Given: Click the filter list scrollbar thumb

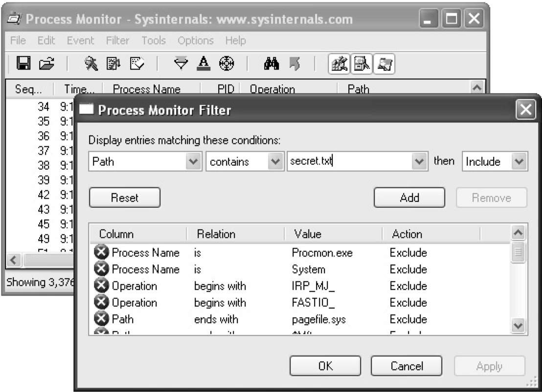Looking at the screenshot, I should [518, 252].
